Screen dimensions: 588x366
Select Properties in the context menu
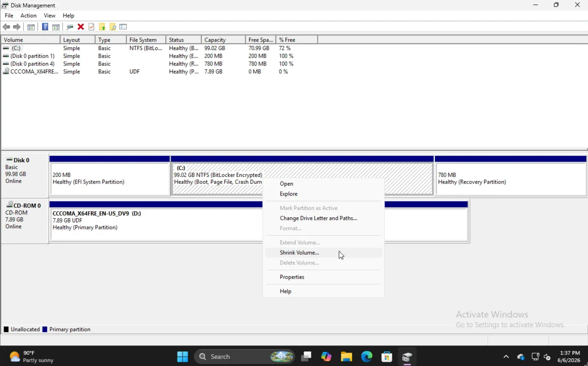(x=323, y=277)
